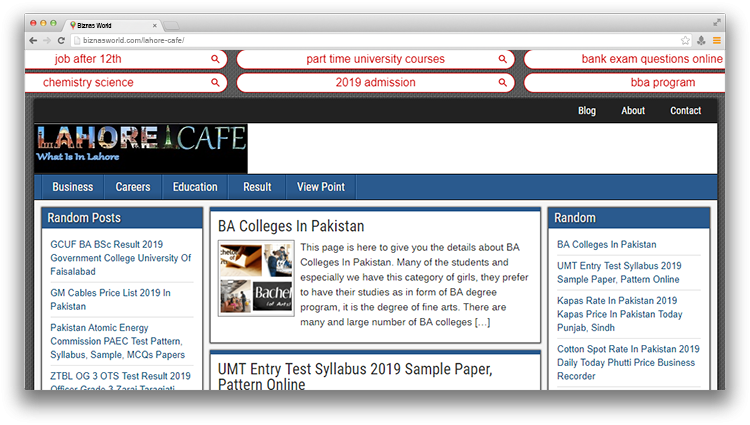Open 'GM Cables Price List 2019' post
The image size is (750, 425).
pyautogui.click(x=110, y=299)
